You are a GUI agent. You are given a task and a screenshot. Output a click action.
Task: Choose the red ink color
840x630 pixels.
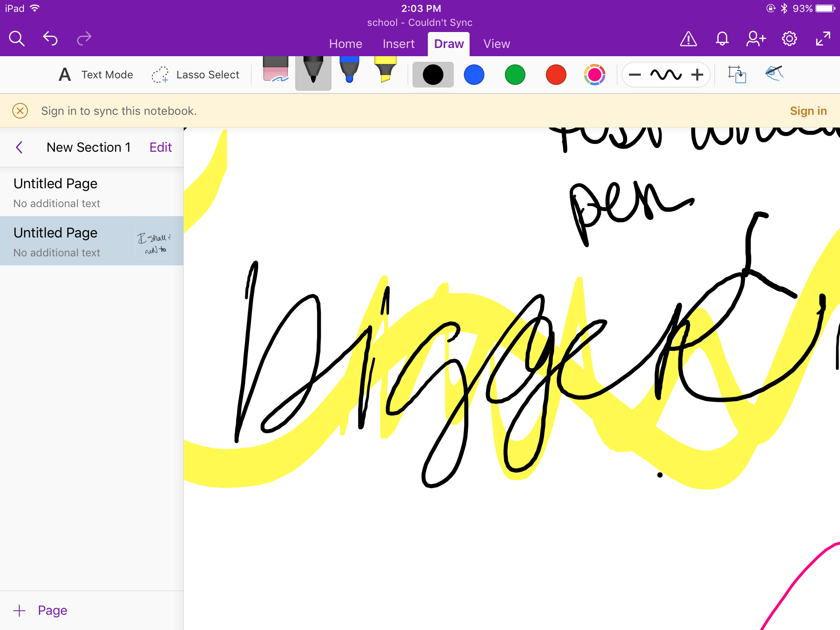pos(556,75)
